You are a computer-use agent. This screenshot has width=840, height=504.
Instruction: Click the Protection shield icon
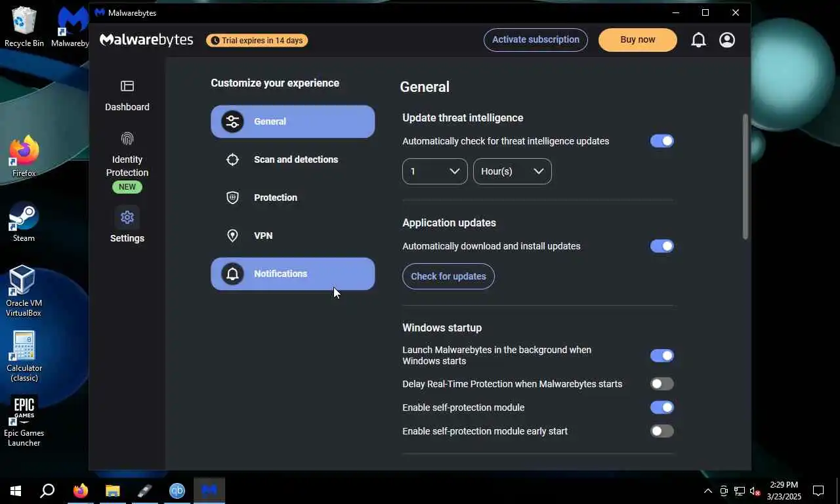coord(232,198)
